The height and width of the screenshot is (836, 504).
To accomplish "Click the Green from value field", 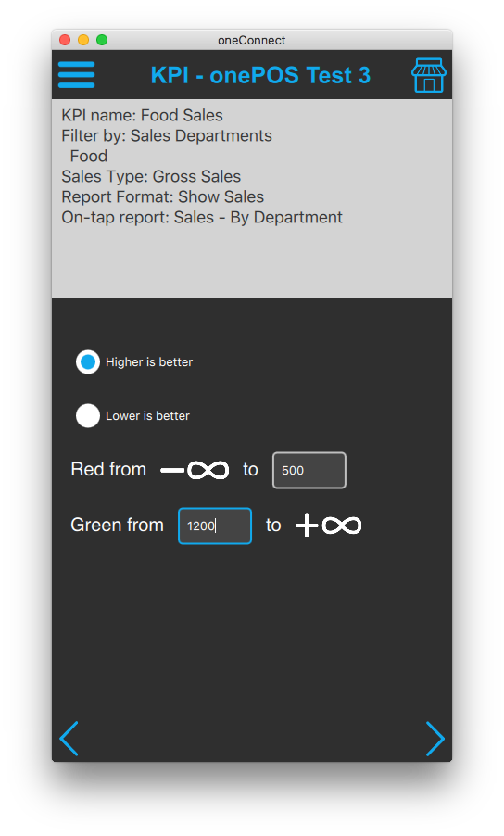I will click(x=215, y=526).
